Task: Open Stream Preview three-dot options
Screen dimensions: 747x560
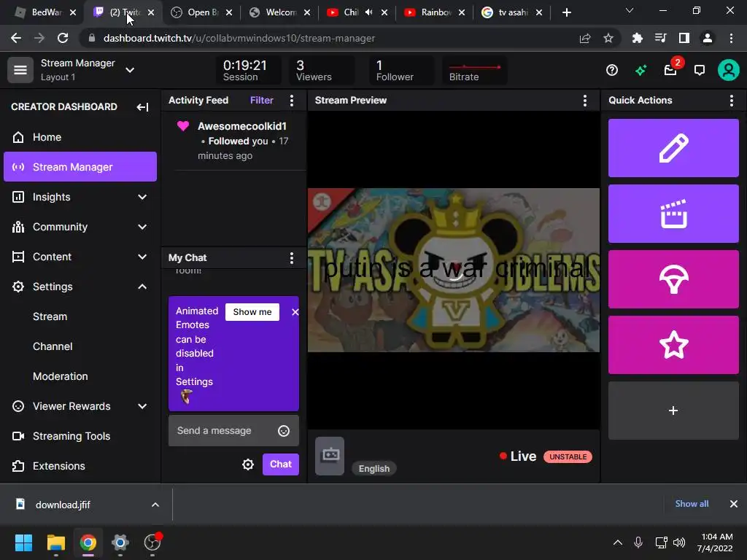Action: (x=584, y=100)
